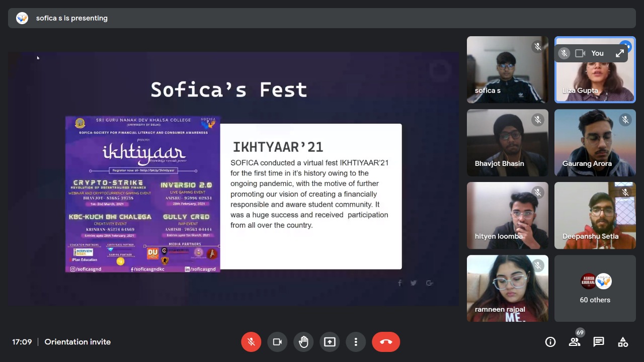Open the meeting details info icon
Viewport: 644px width, 362px height.
tap(550, 342)
